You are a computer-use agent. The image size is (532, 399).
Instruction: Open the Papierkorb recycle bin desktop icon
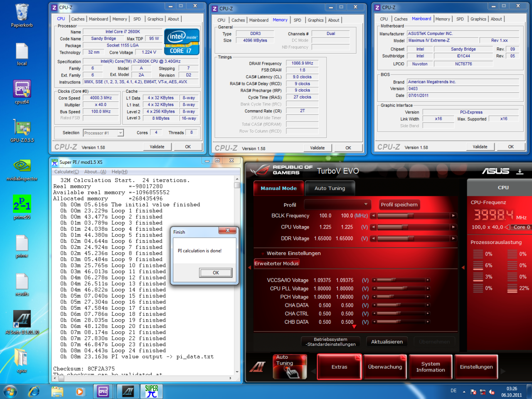[x=22, y=15]
